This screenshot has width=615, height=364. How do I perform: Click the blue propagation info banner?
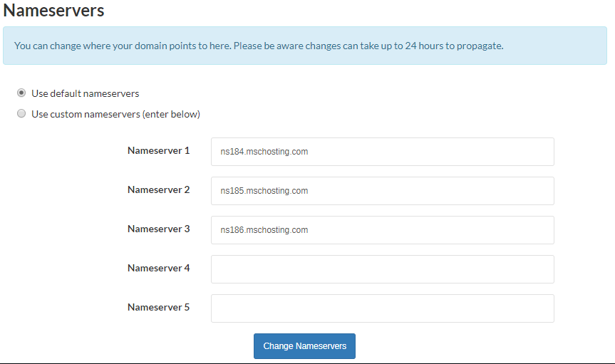pyautogui.click(x=305, y=46)
